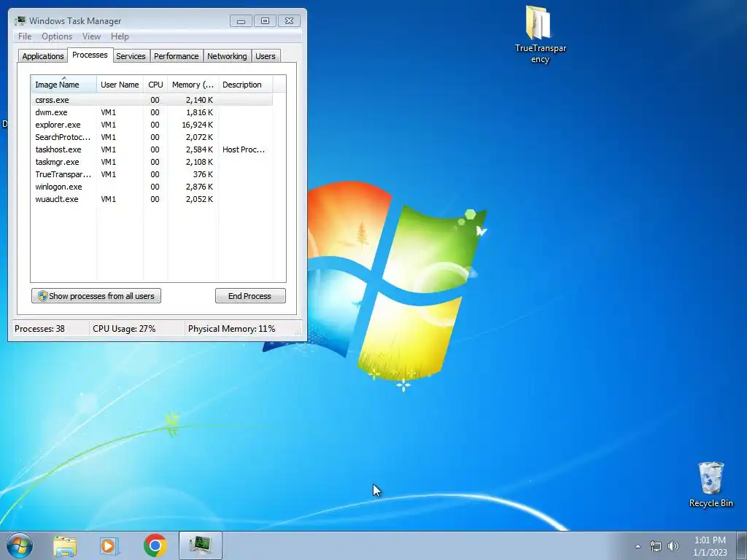Switch to the Services tab
This screenshot has height=560, width=747.
point(131,56)
